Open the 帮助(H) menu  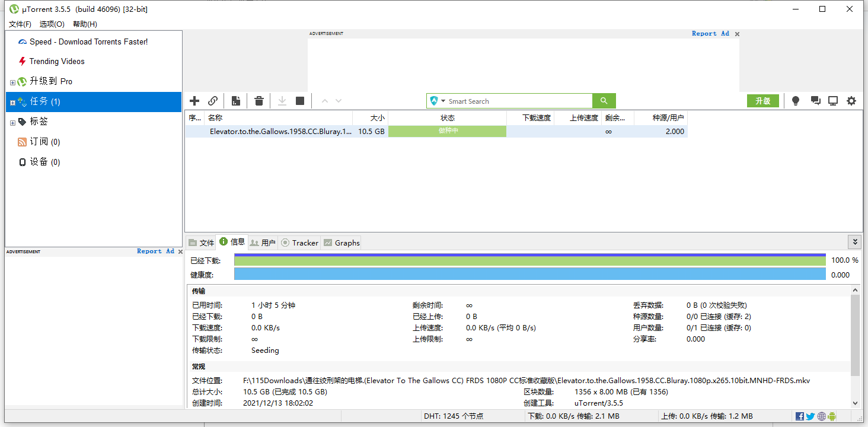tap(85, 24)
